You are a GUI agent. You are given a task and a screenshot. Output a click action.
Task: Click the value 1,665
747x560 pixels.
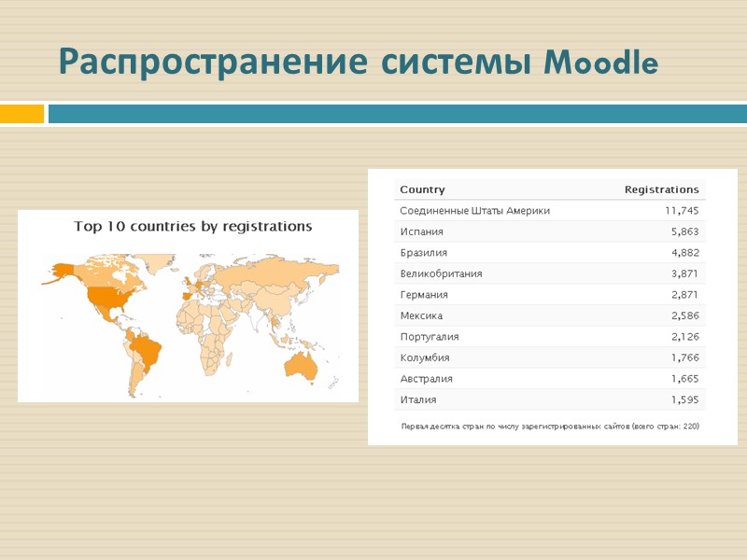point(684,379)
